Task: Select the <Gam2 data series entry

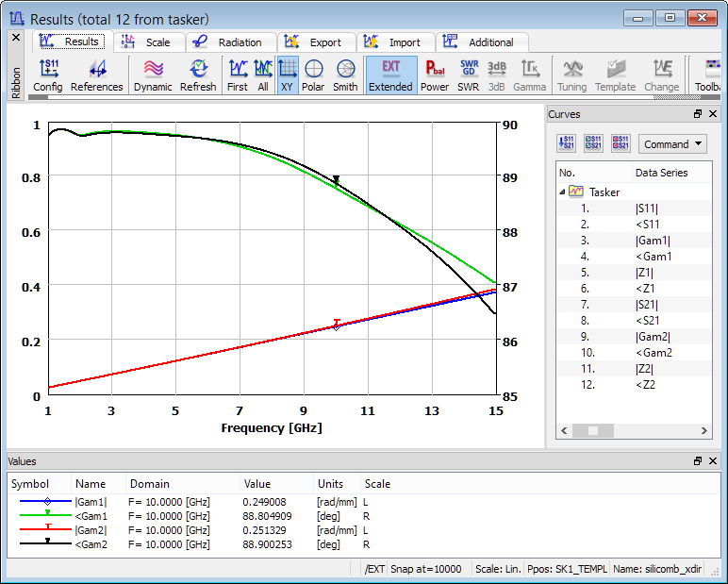Action: 654,353
